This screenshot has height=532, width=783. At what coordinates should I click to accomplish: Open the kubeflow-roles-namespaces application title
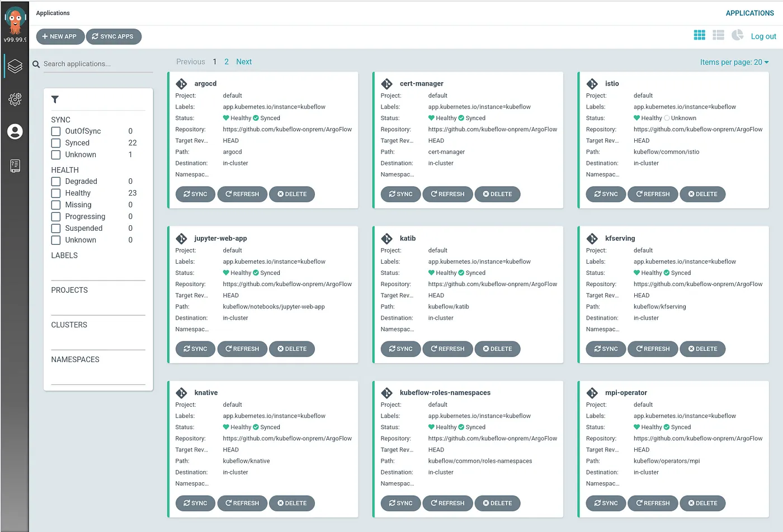pyautogui.click(x=445, y=393)
